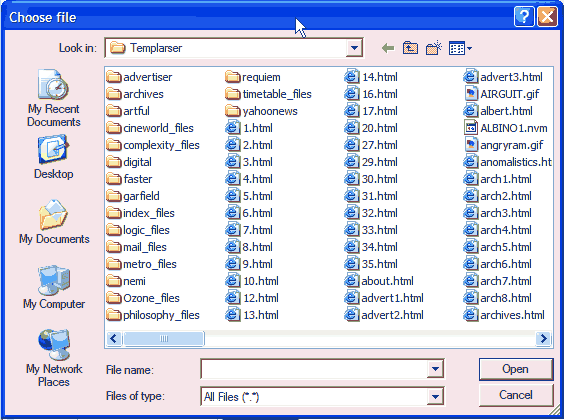This screenshot has height=420, width=564.
Task: Click the horizontal scrollbar right arrow
Action: click(x=543, y=338)
